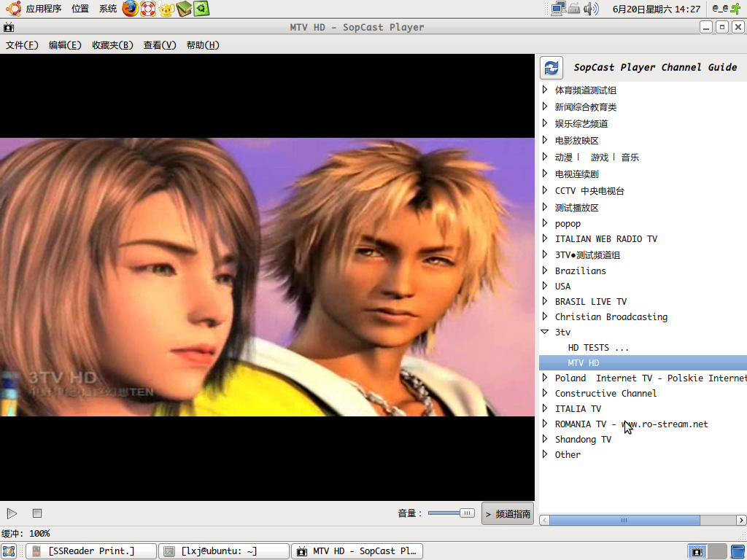
Task: Select the popop row label
Action: point(568,223)
